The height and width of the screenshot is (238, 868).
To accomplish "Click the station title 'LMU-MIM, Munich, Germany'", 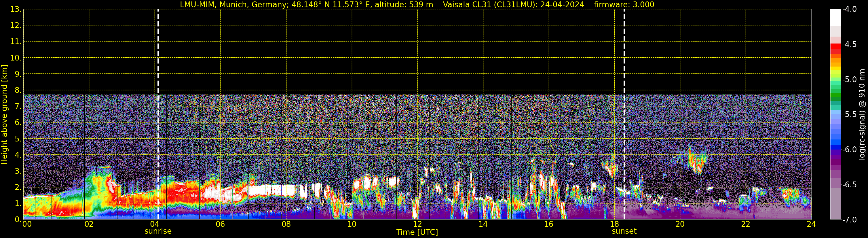I will 233,5.
